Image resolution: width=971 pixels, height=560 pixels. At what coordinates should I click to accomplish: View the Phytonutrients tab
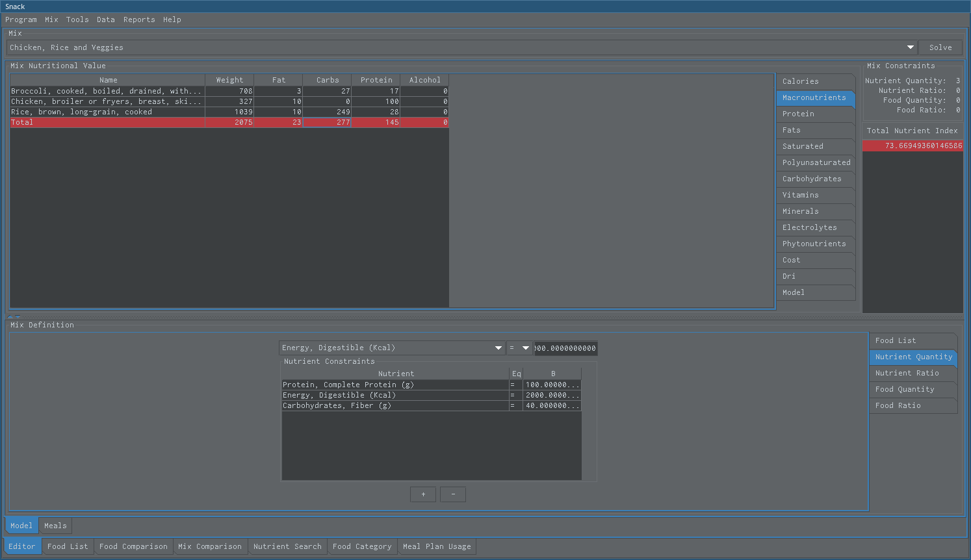click(815, 244)
